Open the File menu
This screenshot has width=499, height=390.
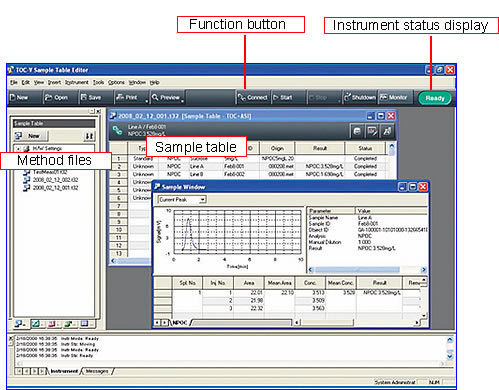[14, 82]
